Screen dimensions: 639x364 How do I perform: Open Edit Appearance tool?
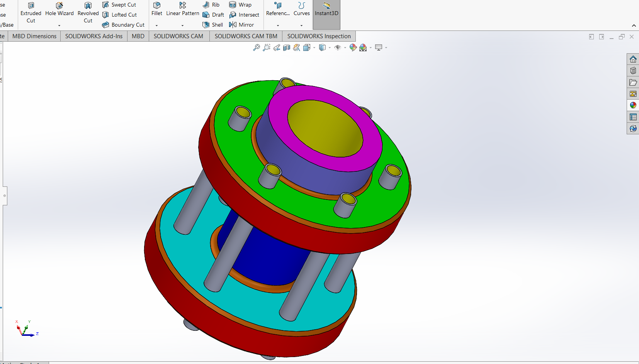pyautogui.click(x=353, y=47)
